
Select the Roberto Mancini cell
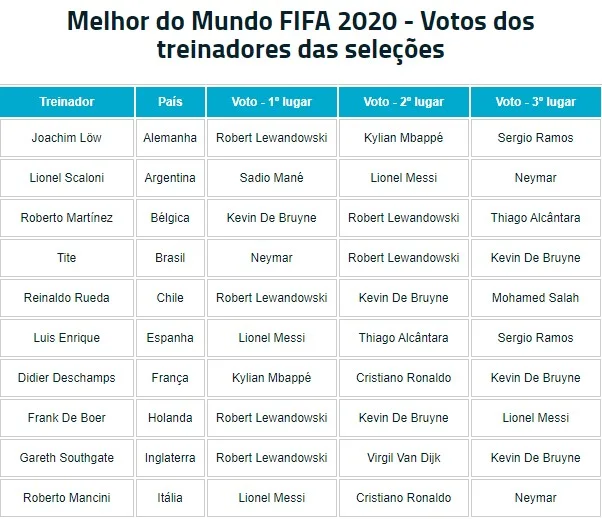coord(67,498)
